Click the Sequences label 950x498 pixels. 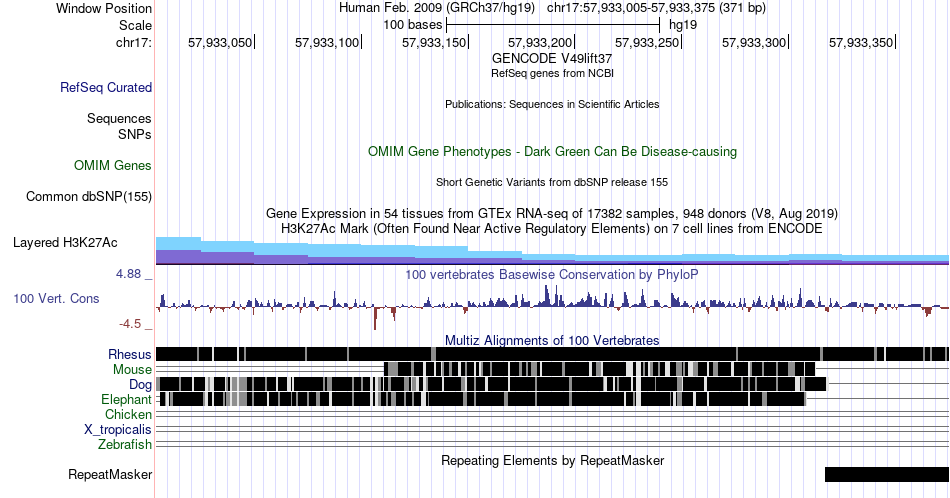pyautogui.click(x=119, y=118)
